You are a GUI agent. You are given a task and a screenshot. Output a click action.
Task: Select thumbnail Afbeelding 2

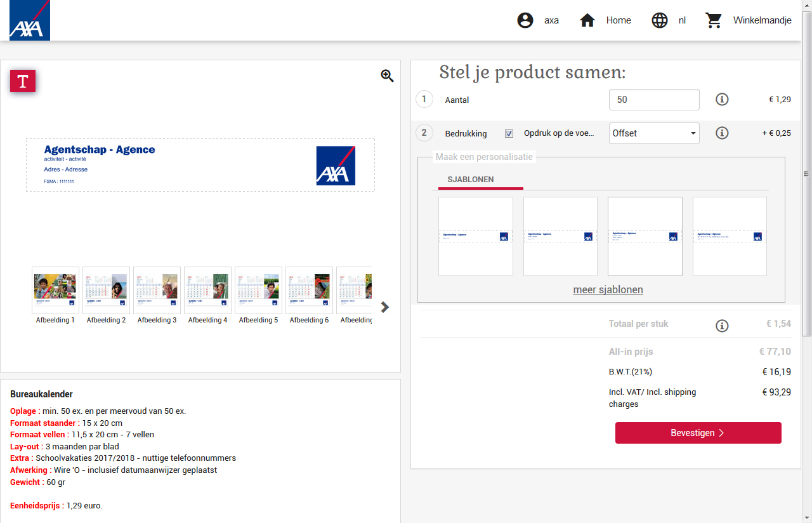pos(106,290)
